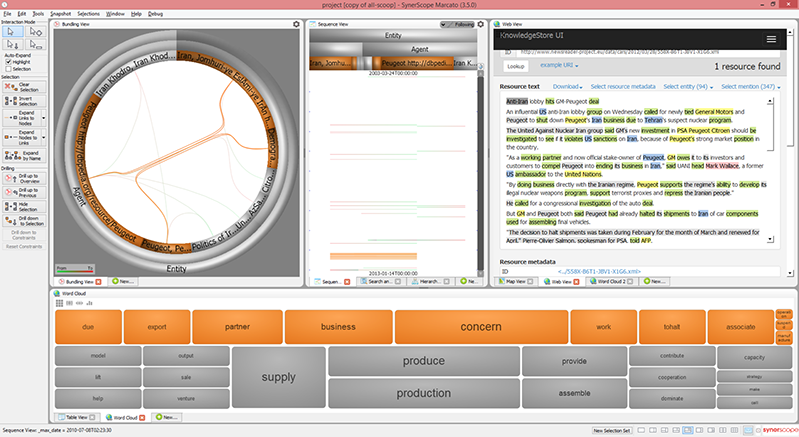The image size is (799, 437).
Task: Click the Sequence View vertical scrollbar
Action: [480, 173]
